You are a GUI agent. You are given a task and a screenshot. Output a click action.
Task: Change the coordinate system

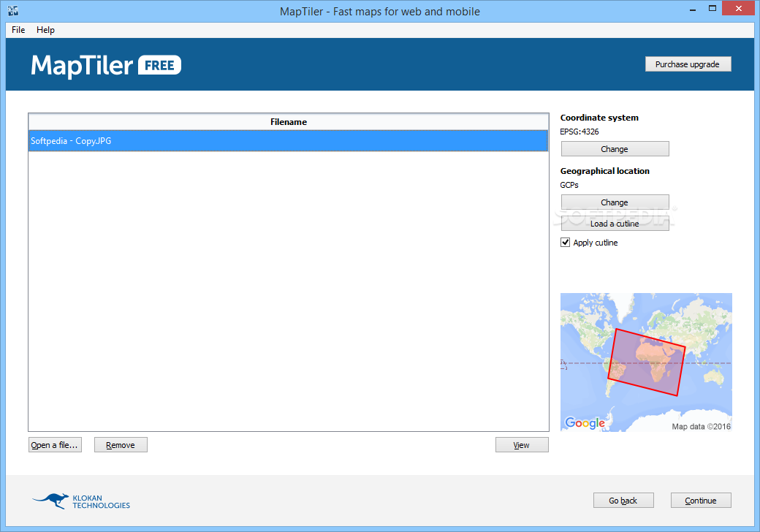click(615, 149)
